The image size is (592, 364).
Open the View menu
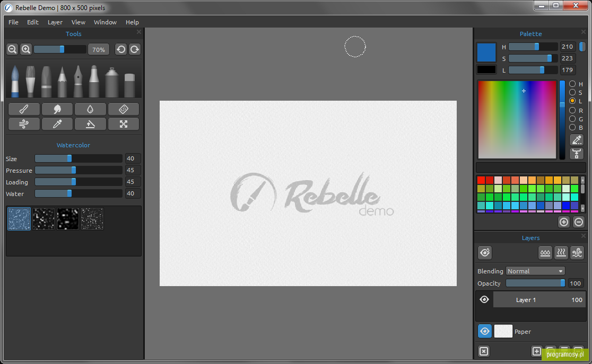78,22
